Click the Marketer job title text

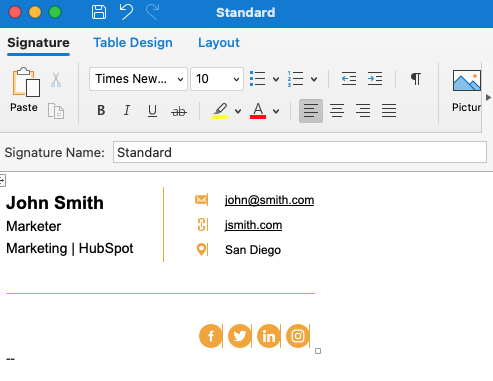tap(33, 226)
